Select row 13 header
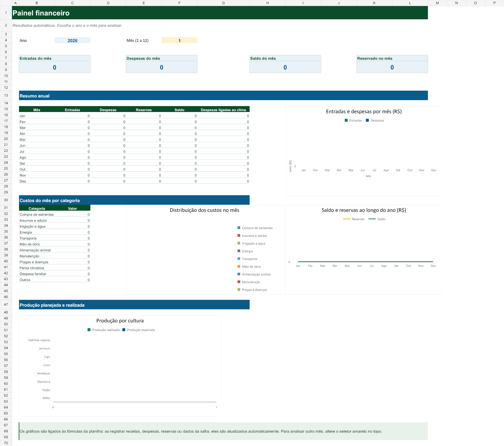 [6, 95]
